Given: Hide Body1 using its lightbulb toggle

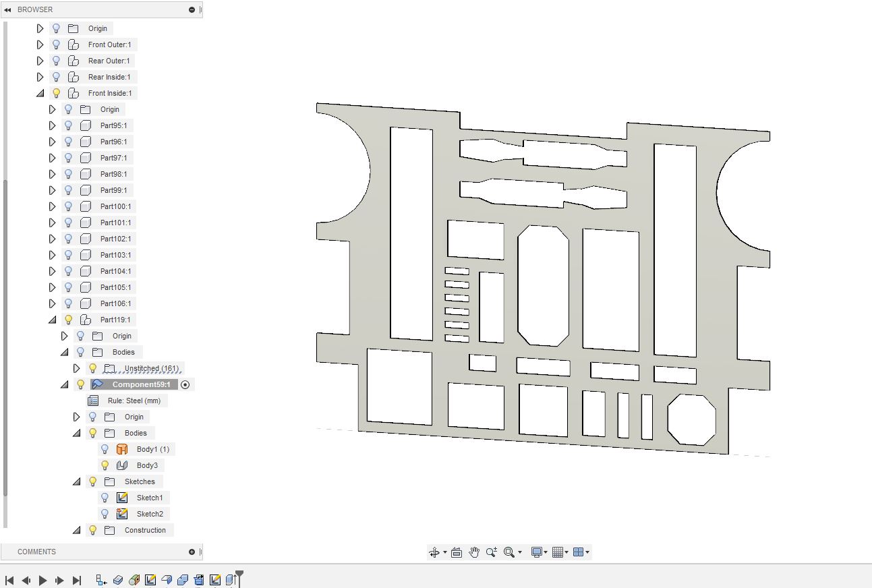Looking at the screenshot, I should point(105,449).
